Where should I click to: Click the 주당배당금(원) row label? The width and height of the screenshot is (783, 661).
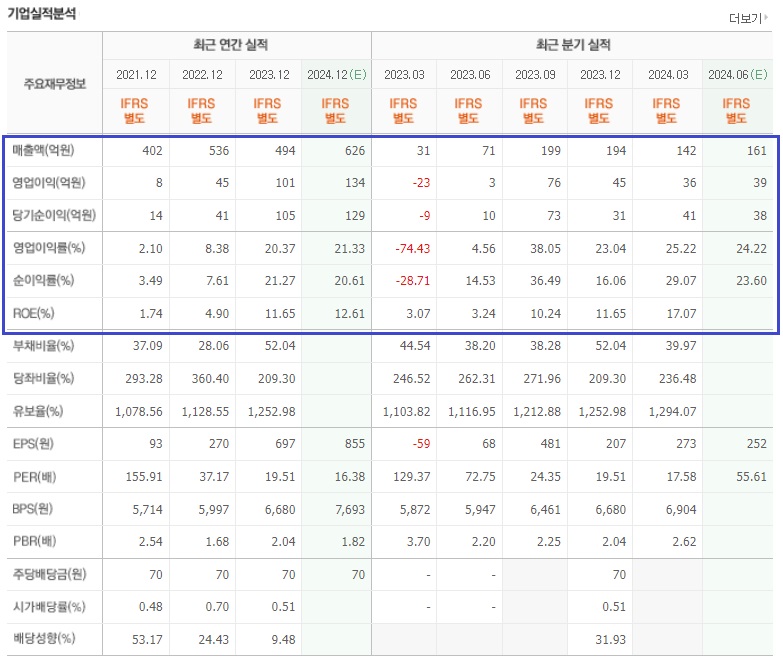(x=49, y=574)
